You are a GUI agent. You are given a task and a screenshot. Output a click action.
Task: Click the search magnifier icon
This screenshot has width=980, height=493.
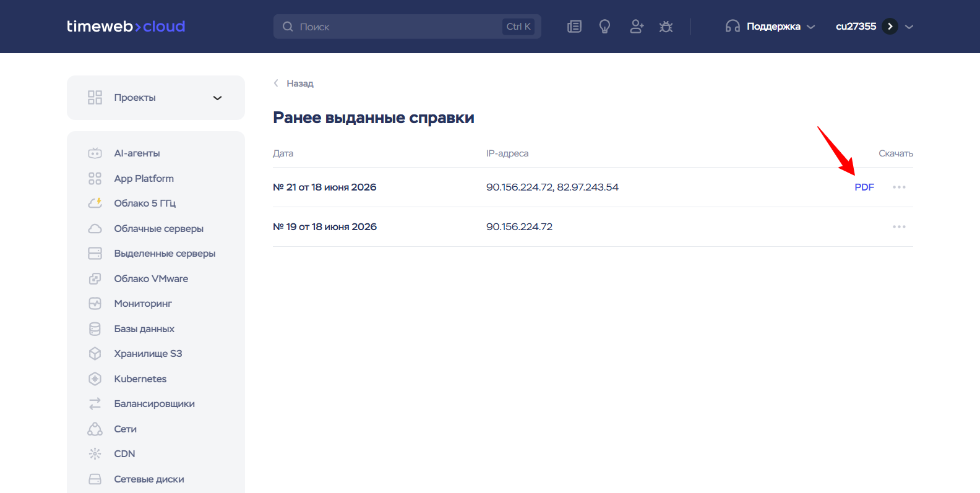tap(288, 27)
